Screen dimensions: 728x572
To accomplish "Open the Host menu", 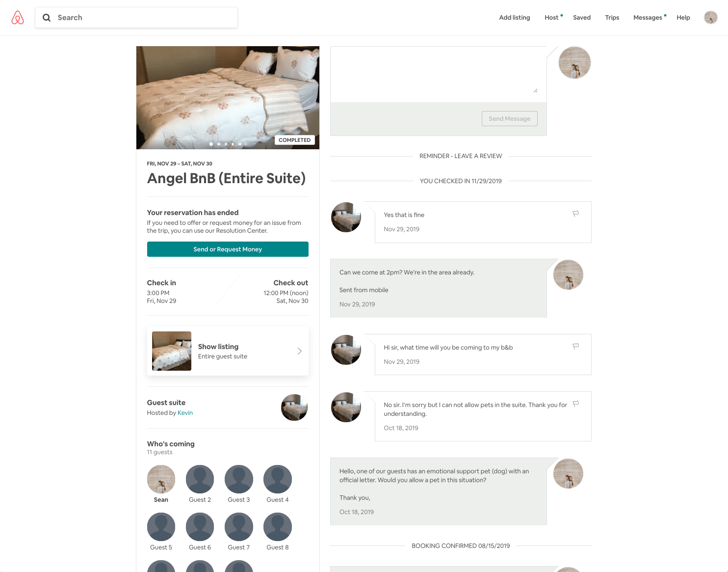I will [x=551, y=18].
